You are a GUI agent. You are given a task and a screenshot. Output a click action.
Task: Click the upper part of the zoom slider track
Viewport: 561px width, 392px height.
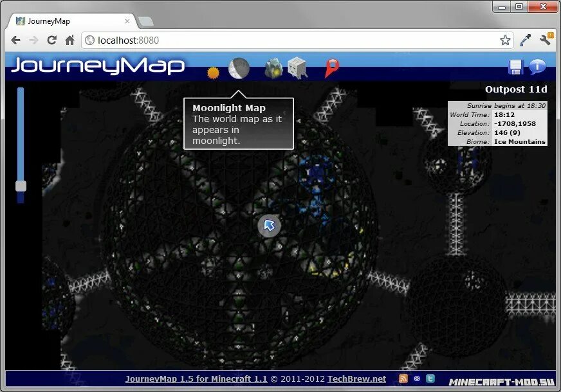(21, 134)
